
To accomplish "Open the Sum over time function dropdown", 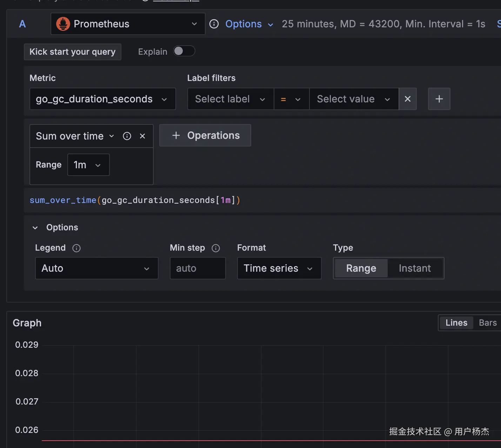I will [75, 136].
